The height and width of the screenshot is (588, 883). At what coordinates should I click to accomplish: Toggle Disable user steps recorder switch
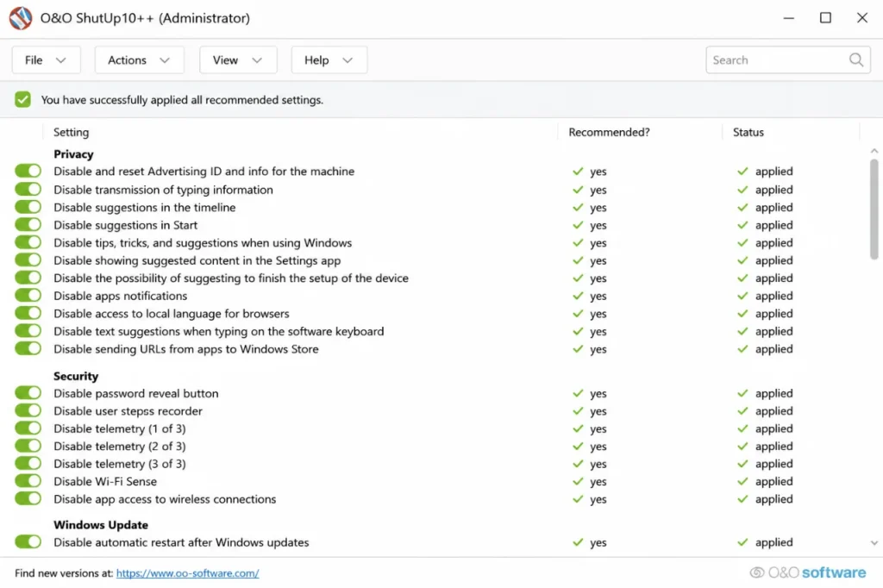[x=28, y=410]
